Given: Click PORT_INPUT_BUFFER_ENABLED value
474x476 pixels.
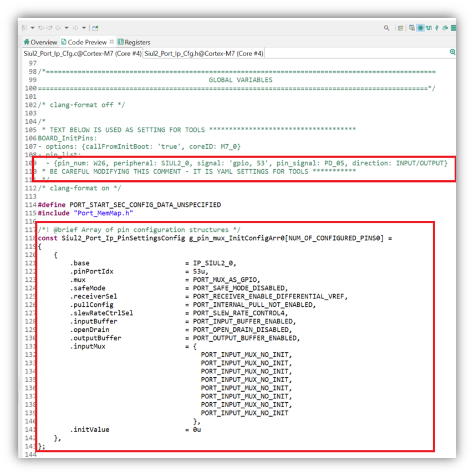Looking at the screenshot, I should click(244, 321).
